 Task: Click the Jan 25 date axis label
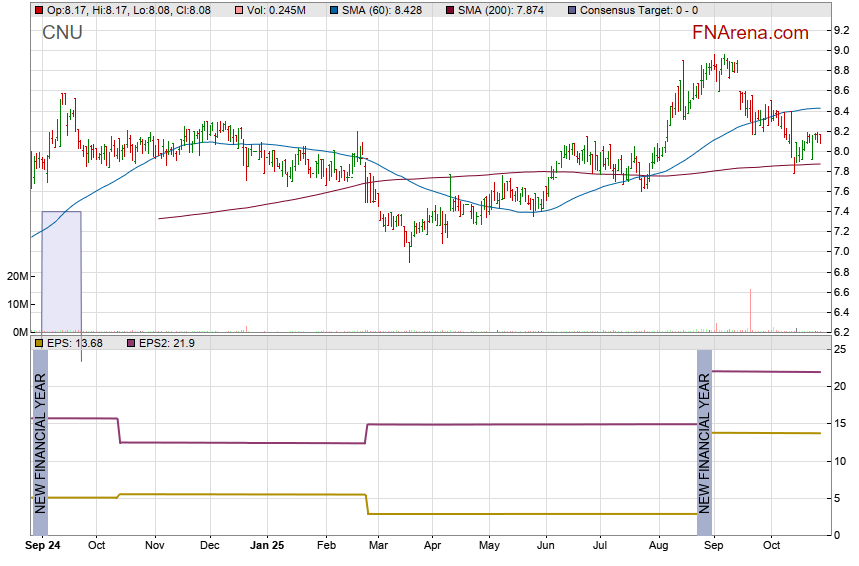(x=267, y=546)
